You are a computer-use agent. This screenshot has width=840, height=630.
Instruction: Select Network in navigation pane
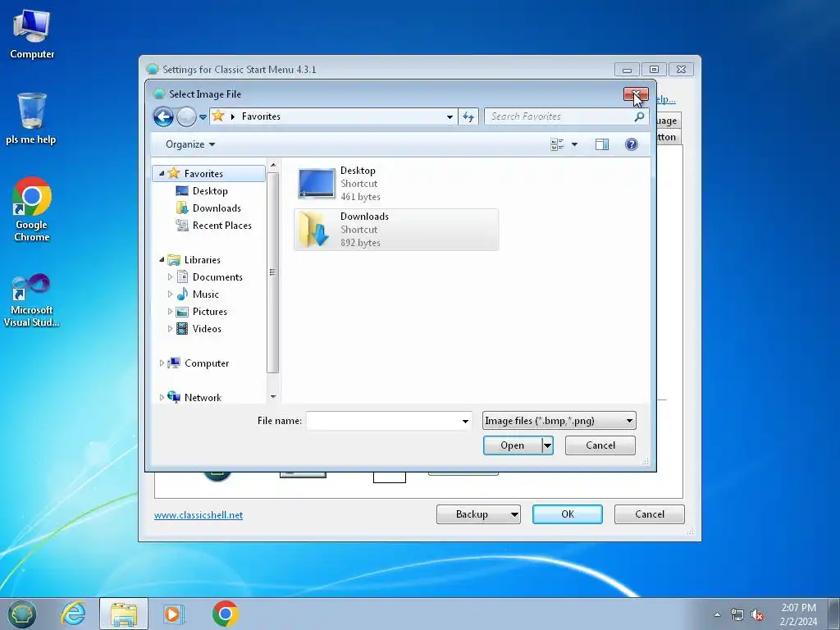[x=203, y=398]
